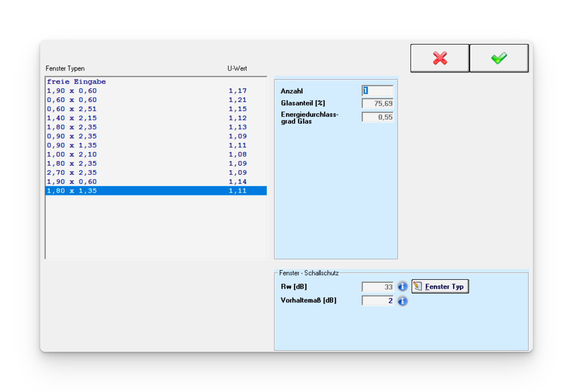Confirm with the green checkmark button
Viewport: 573px width, 392px height.
click(499, 58)
